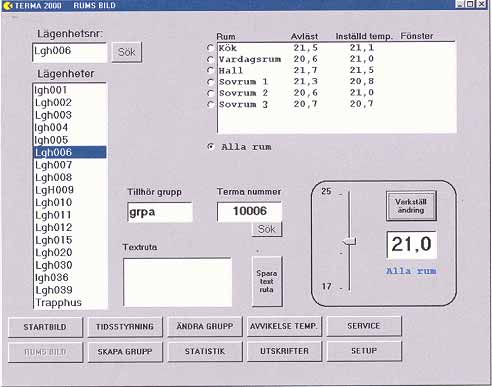
Task: Click into the Textruta text area
Action: tap(177, 282)
